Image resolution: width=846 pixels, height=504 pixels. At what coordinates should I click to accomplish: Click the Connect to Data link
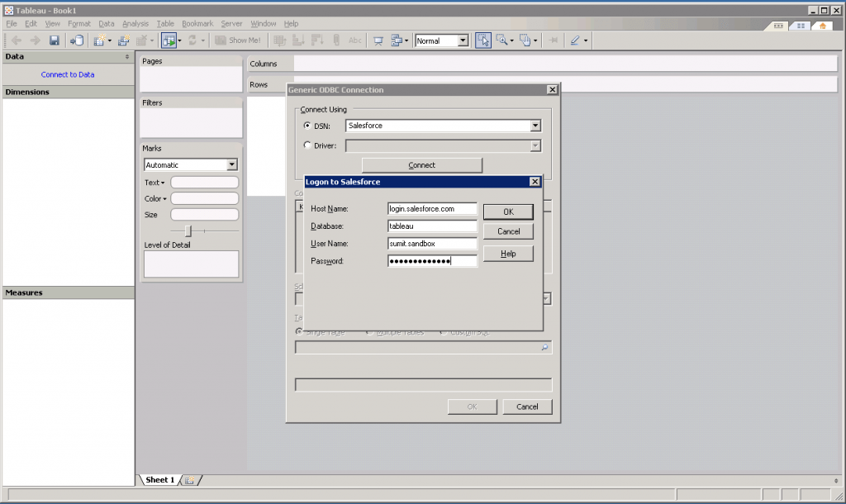[68, 74]
